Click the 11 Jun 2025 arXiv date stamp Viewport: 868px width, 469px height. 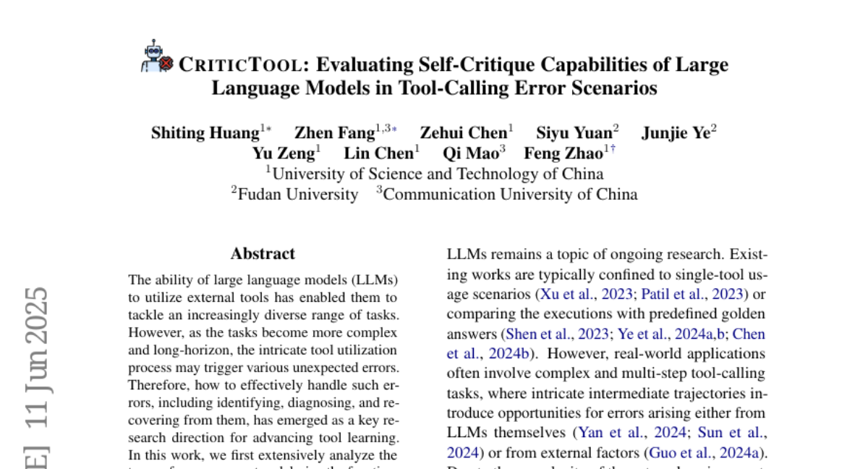coord(35,357)
